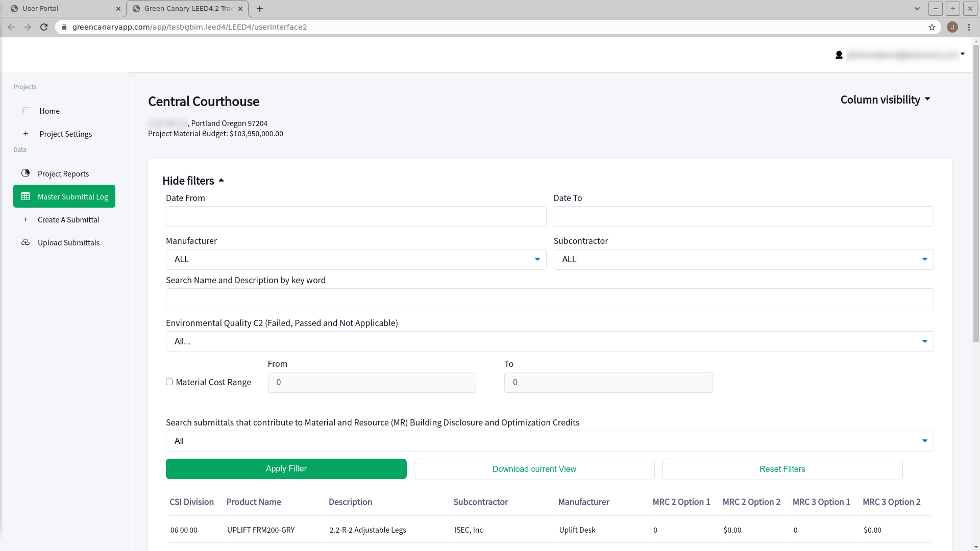Screen dimensions: 980x551
Task: Expand the Environmental Quality C2 dropdown
Action: click(549, 341)
